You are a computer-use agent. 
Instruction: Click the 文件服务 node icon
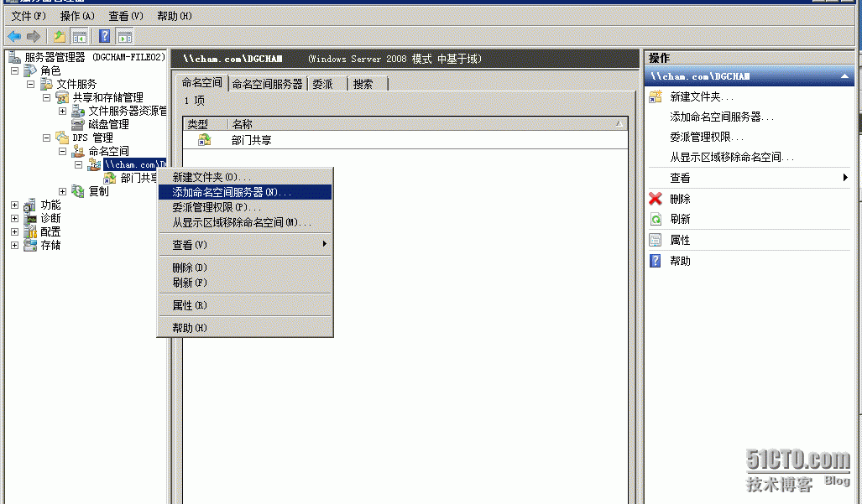tap(47, 84)
